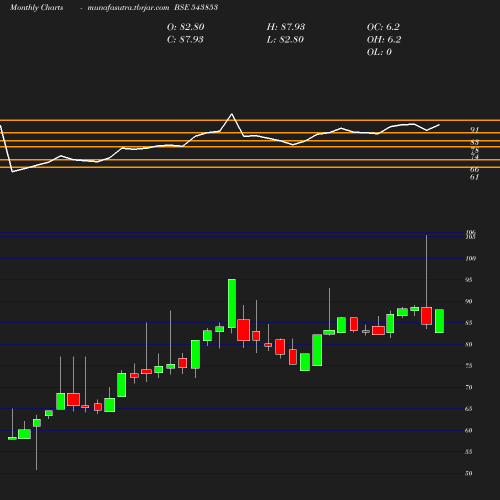Image resolution: width=500 pixels, height=500 pixels.
Task: Click price axis label 75
Action: tap(469, 366)
